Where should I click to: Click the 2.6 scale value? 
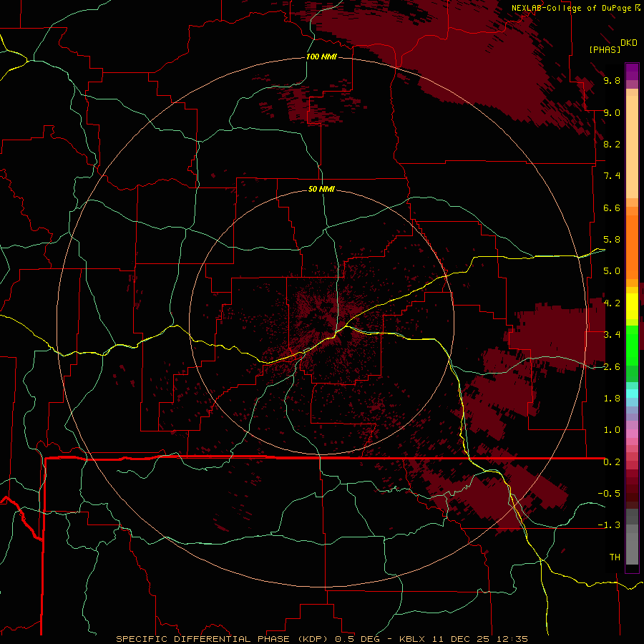612,367
